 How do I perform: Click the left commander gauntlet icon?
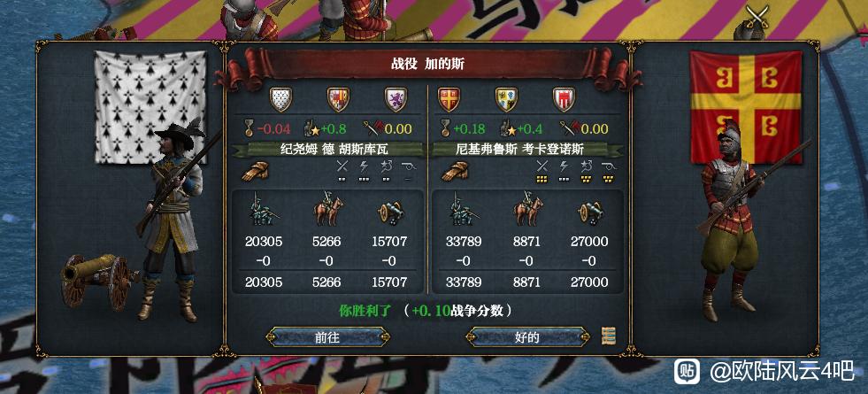click(x=255, y=171)
